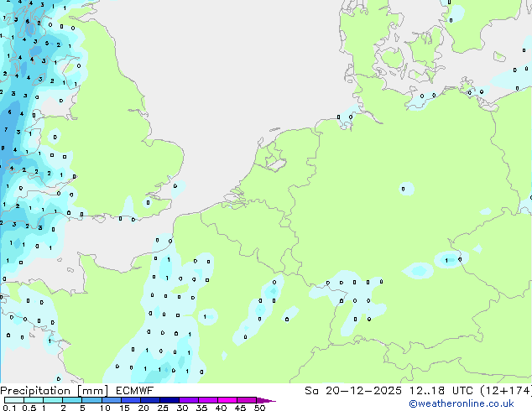Click the legend value '0.5'

pos(29,408)
